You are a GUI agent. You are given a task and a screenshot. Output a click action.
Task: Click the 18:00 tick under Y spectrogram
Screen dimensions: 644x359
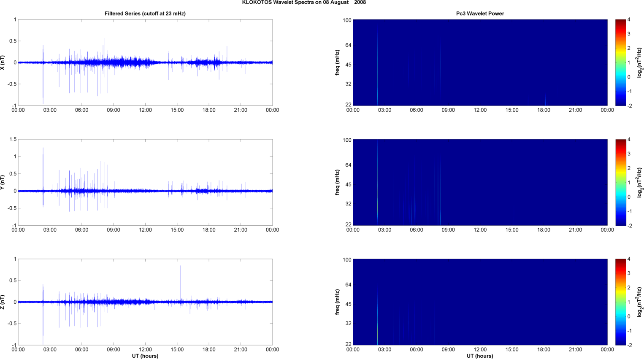click(544, 230)
